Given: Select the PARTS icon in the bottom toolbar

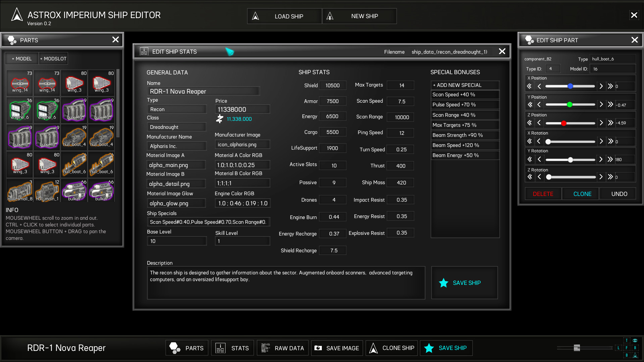Looking at the screenshot, I should tap(174, 348).
